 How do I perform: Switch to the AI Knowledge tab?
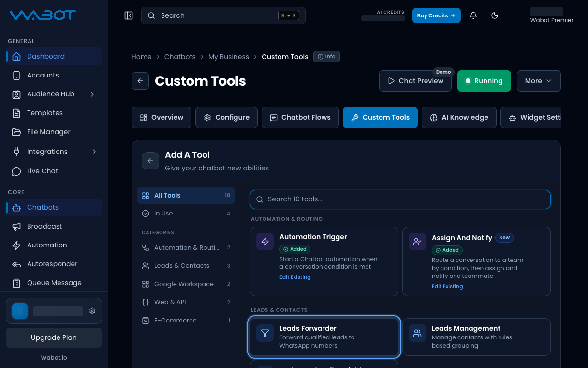(x=459, y=118)
